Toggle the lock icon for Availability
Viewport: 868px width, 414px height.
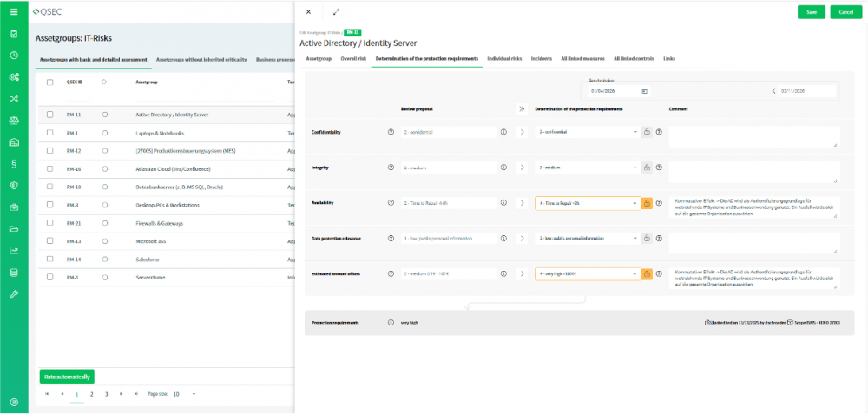[647, 203]
